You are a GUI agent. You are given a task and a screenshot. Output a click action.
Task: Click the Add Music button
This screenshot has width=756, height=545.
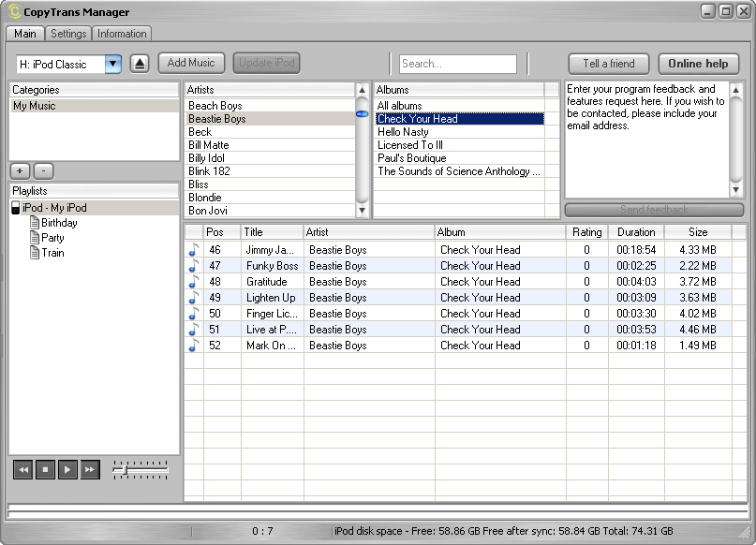pos(191,63)
